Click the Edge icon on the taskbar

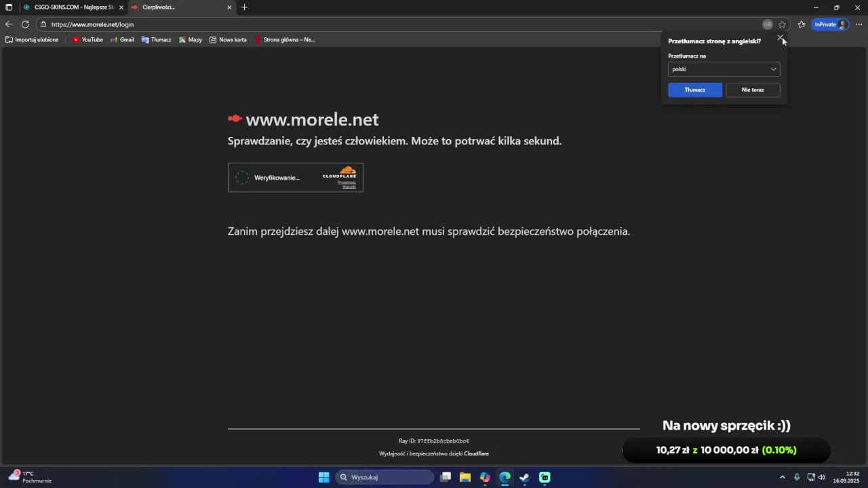click(x=505, y=477)
